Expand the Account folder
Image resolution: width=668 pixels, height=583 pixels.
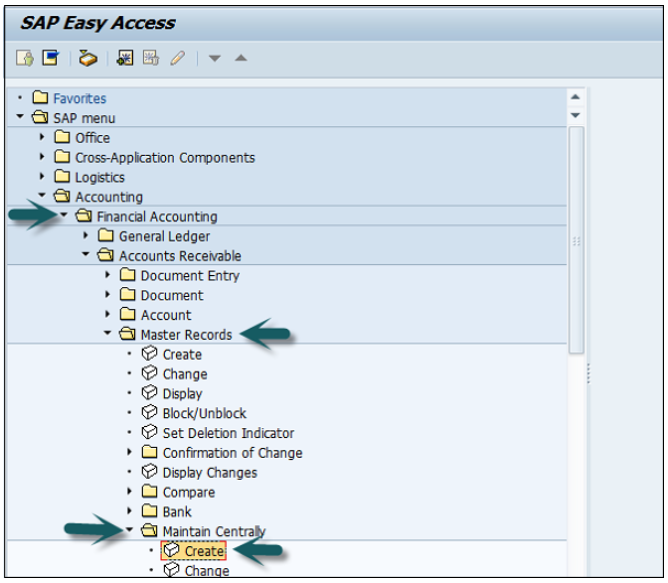[108, 314]
